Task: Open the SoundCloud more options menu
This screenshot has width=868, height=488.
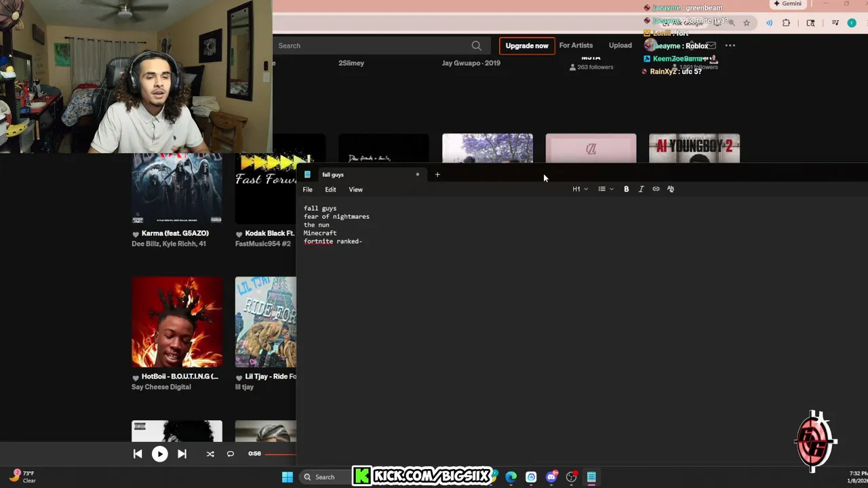Action: click(x=730, y=45)
